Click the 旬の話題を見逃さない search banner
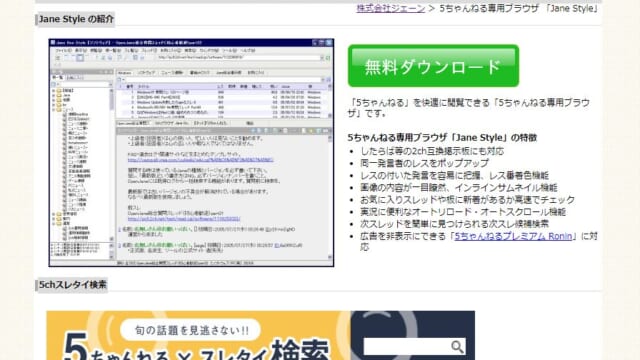This screenshot has width=640, height=360. pos(260,336)
